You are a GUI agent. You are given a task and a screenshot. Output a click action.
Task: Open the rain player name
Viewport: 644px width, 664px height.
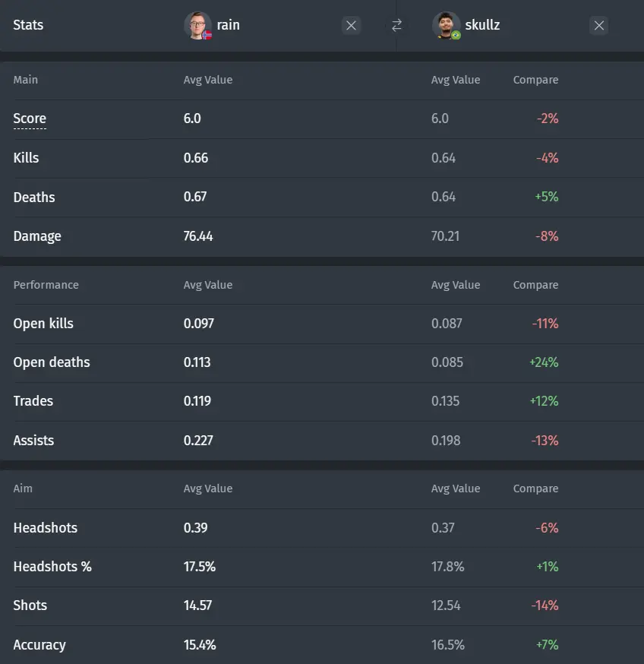(229, 25)
